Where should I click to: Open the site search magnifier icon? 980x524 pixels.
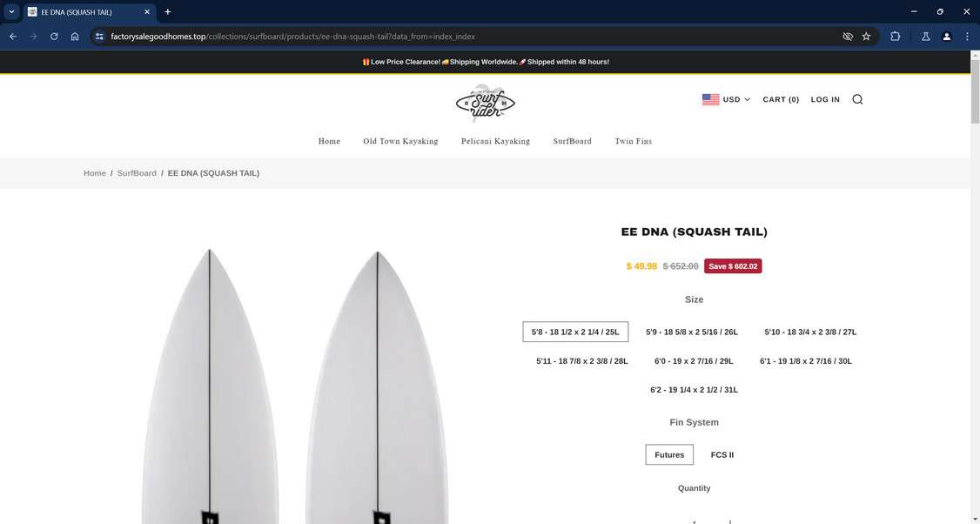(x=857, y=99)
